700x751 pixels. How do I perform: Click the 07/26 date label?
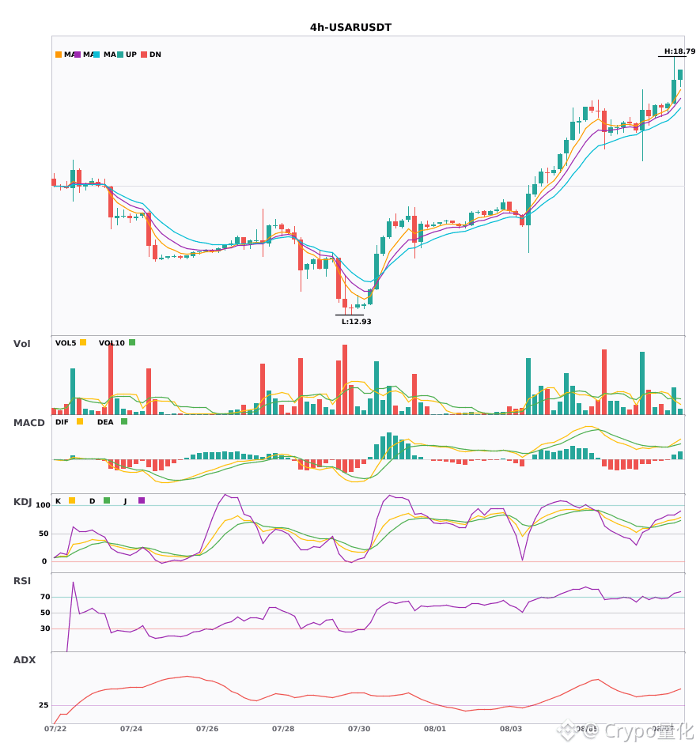point(207,729)
